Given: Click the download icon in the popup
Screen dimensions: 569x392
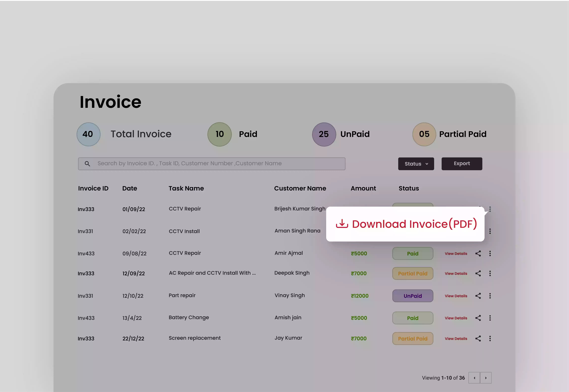Looking at the screenshot, I should [342, 224].
